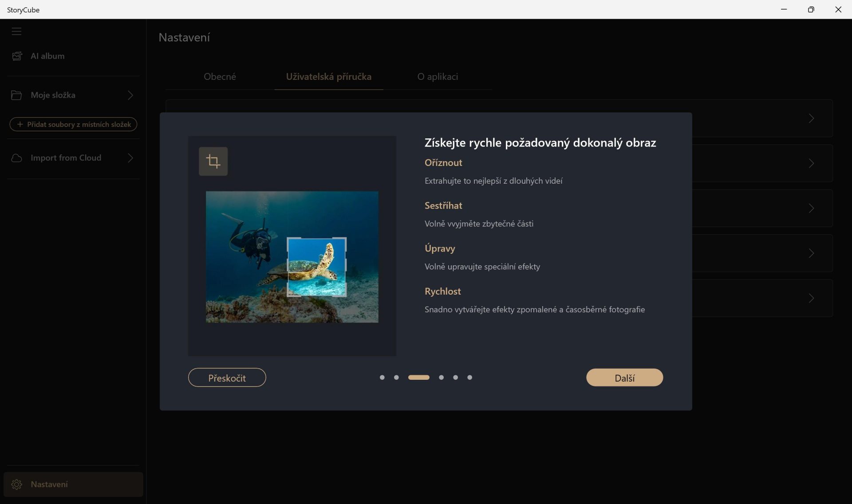Go to next page with Další
The width and height of the screenshot is (852, 504).
click(625, 378)
